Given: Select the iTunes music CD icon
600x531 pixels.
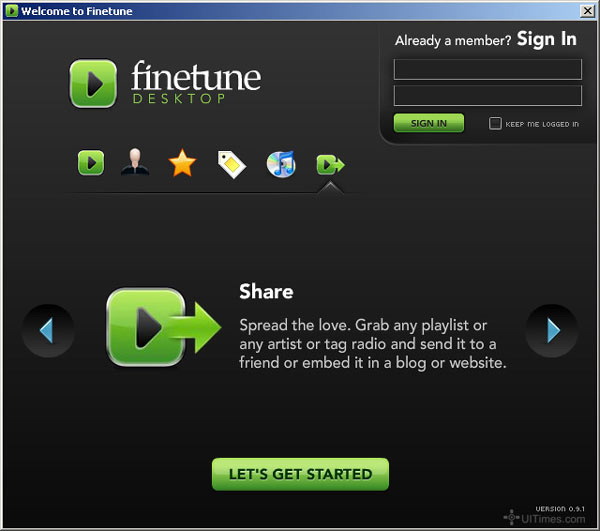Looking at the screenshot, I should click(x=281, y=164).
